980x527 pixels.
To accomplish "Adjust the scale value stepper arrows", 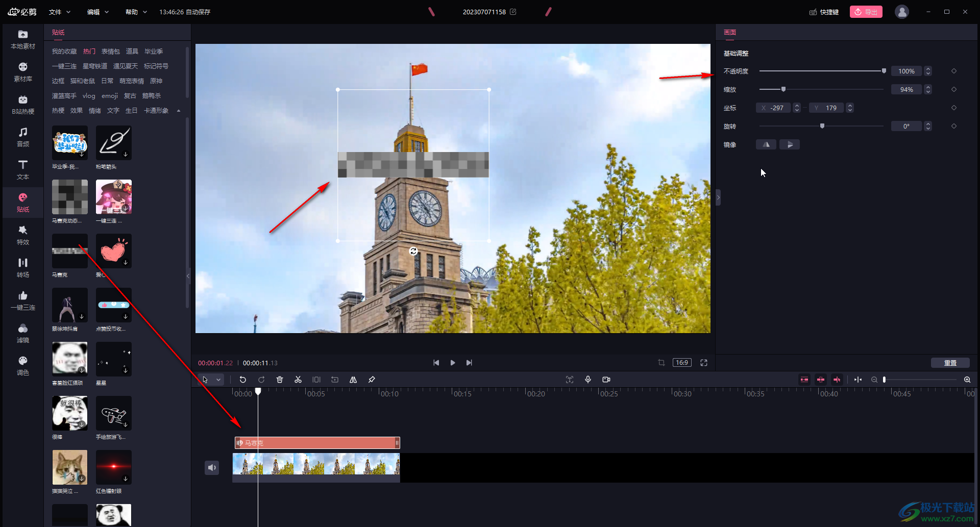I will (928, 89).
